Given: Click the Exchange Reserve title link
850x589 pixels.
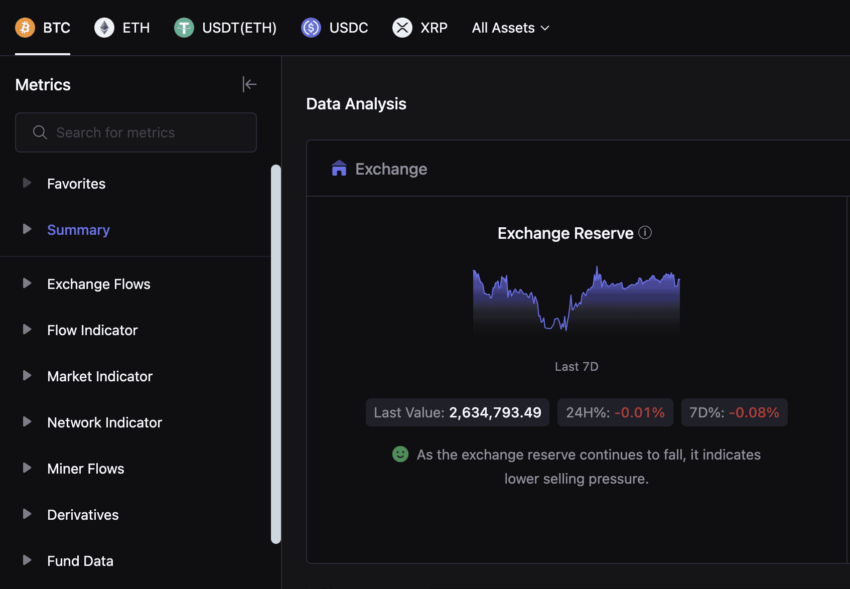Looking at the screenshot, I should pyautogui.click(x=565, y=233).
